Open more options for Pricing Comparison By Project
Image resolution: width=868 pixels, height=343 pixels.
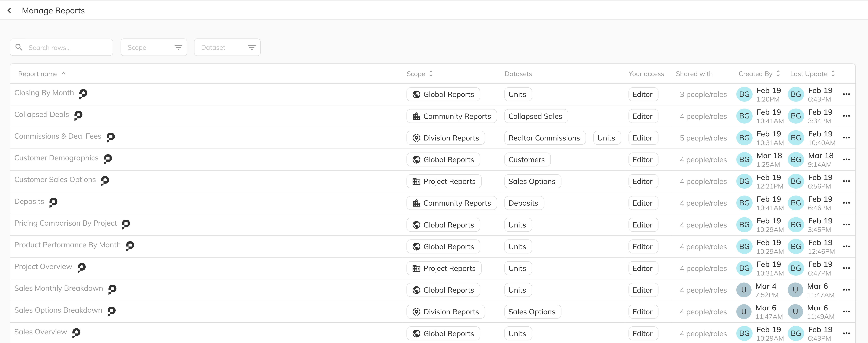846,225
